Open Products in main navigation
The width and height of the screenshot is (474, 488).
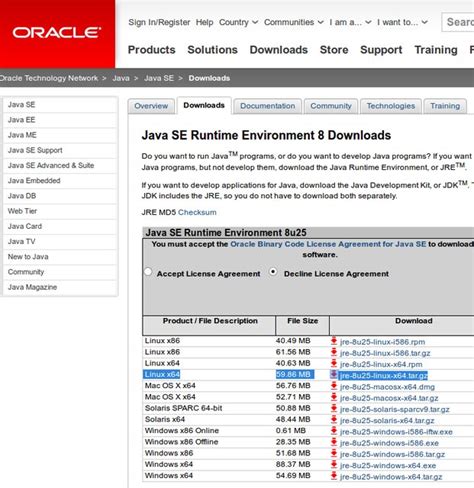point(152,50)
